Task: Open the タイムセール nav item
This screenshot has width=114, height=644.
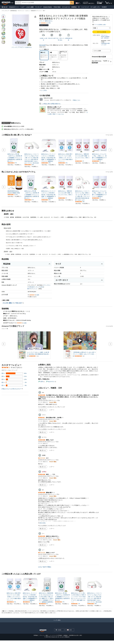Action: coord(66,7)
